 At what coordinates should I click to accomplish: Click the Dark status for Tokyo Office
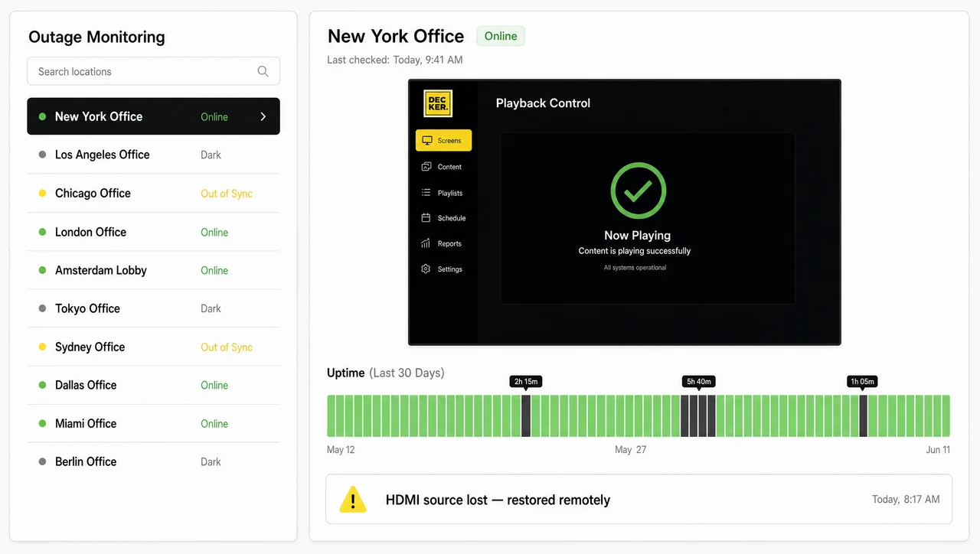211,308
